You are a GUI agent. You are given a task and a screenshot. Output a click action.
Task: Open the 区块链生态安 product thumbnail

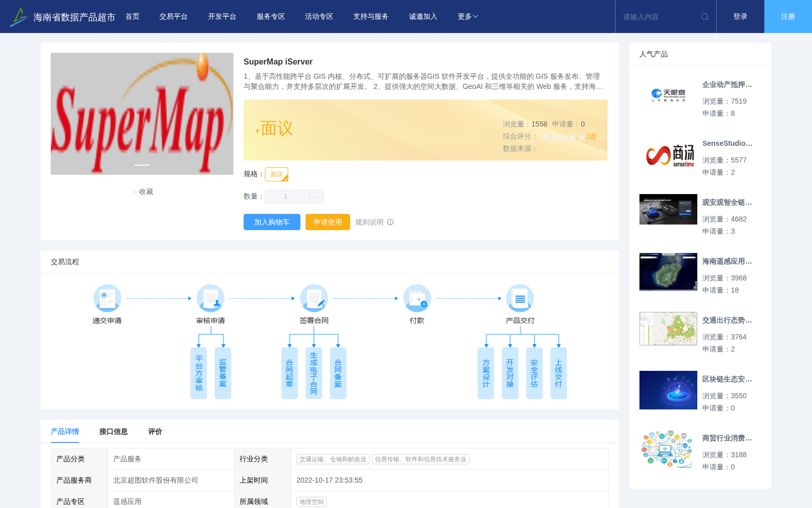[x=668, y=390]
